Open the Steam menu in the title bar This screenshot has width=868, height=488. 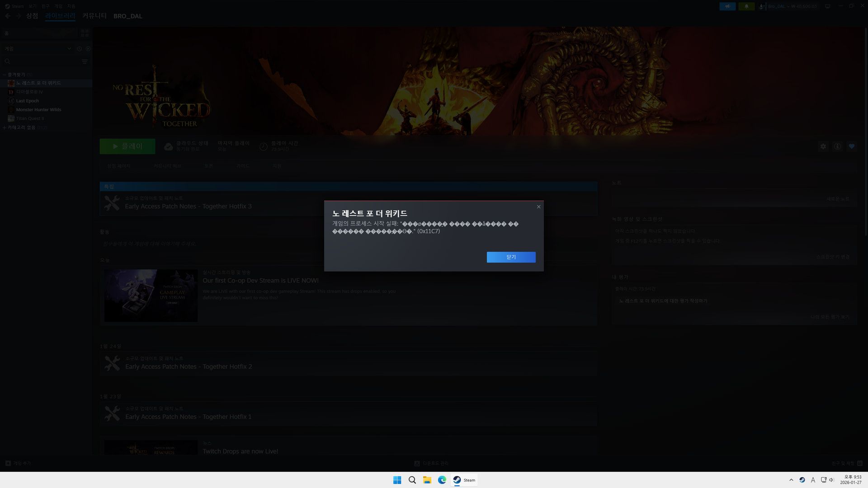14,6
